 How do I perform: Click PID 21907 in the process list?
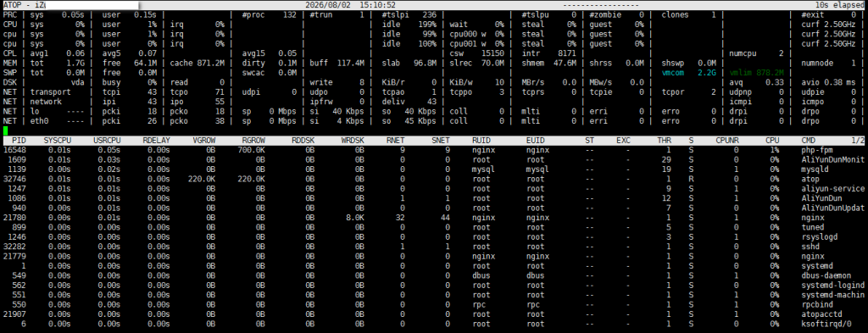coord(15,314)
